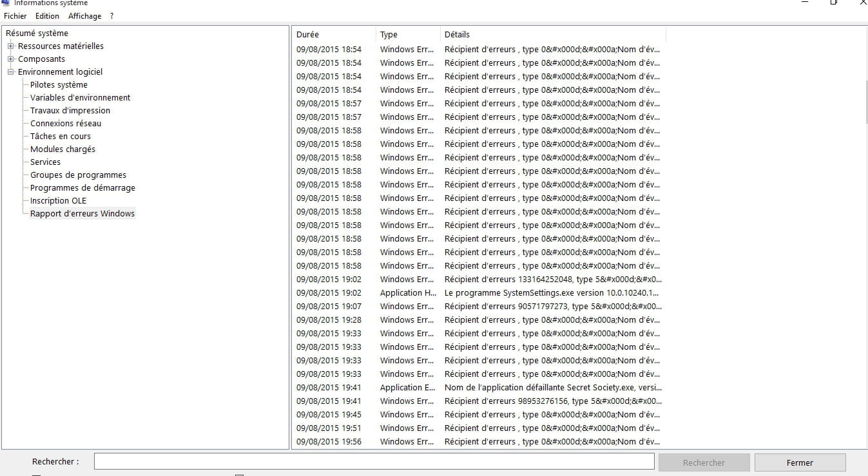Open the ? help menu
Viewport: 868px width, 476px height.
click(111, 16)
